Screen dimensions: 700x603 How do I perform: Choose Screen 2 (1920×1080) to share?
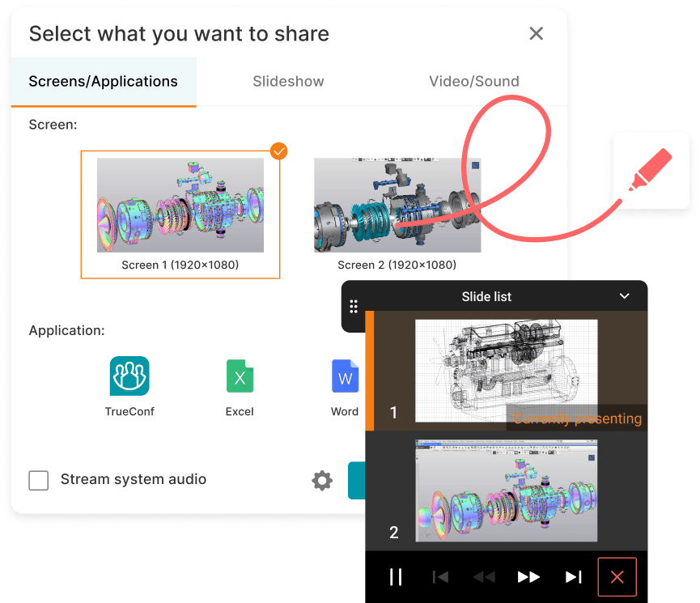[397, 204]
